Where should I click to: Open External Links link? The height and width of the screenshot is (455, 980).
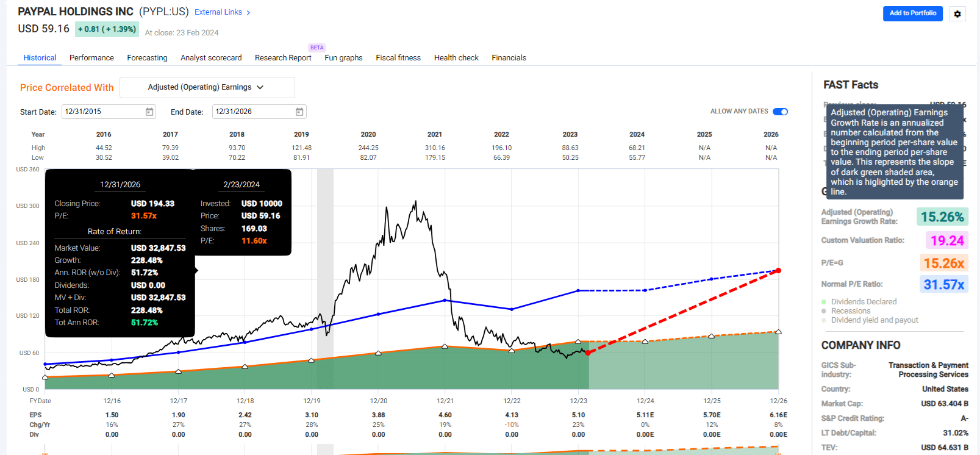[x=218, y=12]
